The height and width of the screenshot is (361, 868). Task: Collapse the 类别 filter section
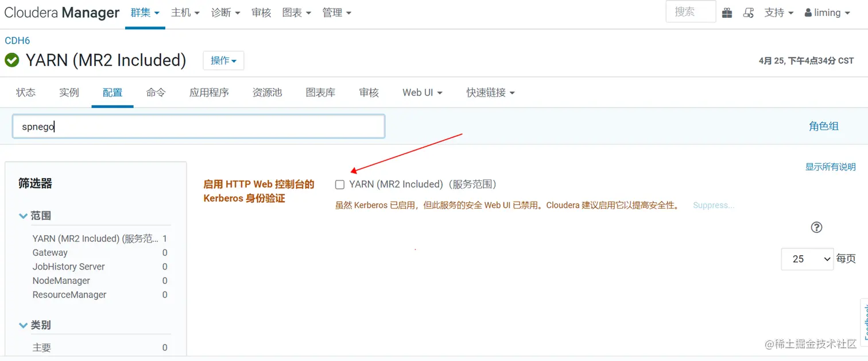point(35,325)
